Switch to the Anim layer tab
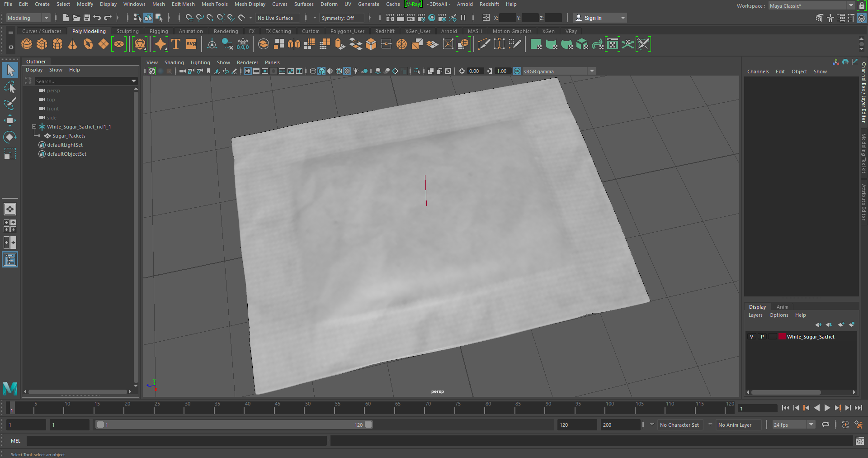 point(782,307)
